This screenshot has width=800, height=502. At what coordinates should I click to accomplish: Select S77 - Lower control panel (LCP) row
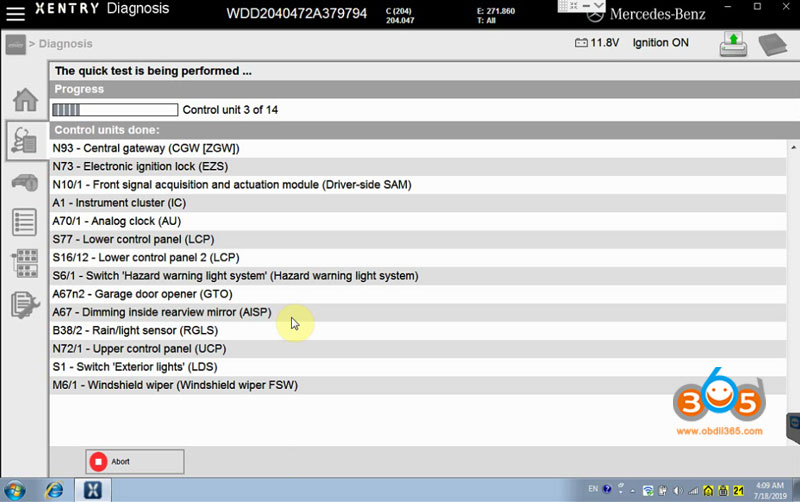417,240
